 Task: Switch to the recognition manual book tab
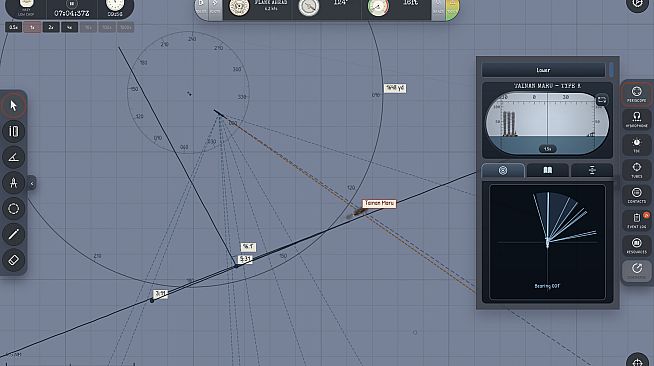coord(547,170)
